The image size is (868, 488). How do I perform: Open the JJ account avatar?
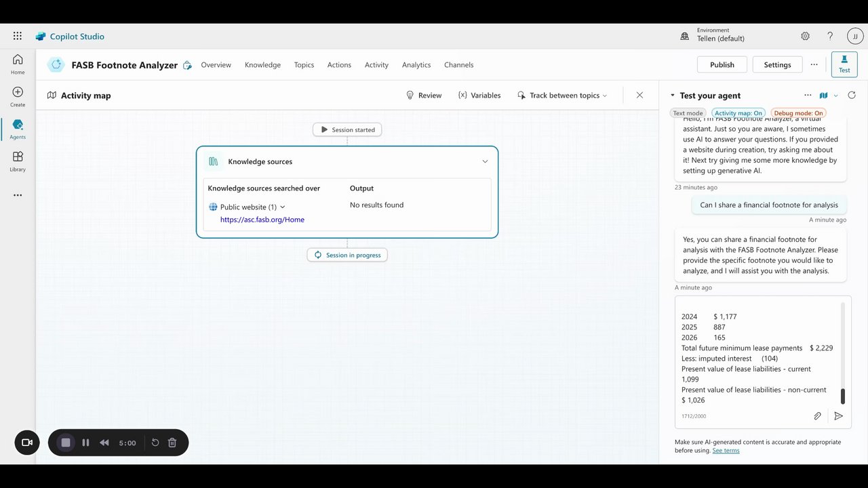(x=855, y=36)
